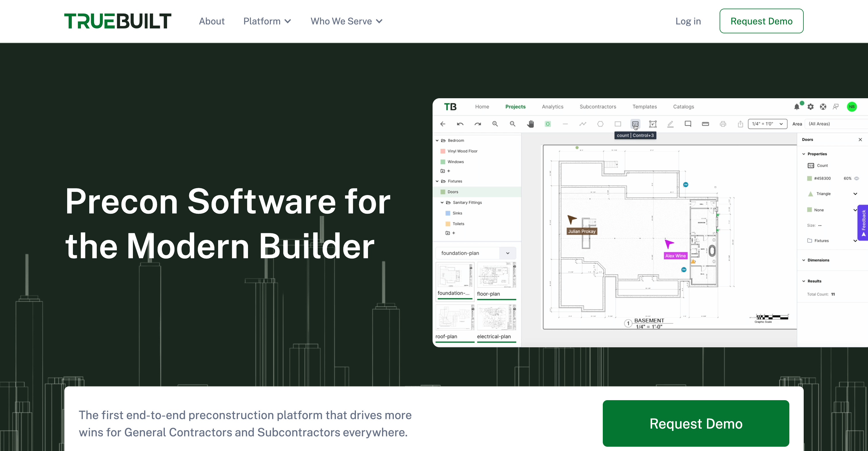The height and width of the screenshot is (451, 868).
Task: Switch to the Analytics tab
Action: (553, 107)
